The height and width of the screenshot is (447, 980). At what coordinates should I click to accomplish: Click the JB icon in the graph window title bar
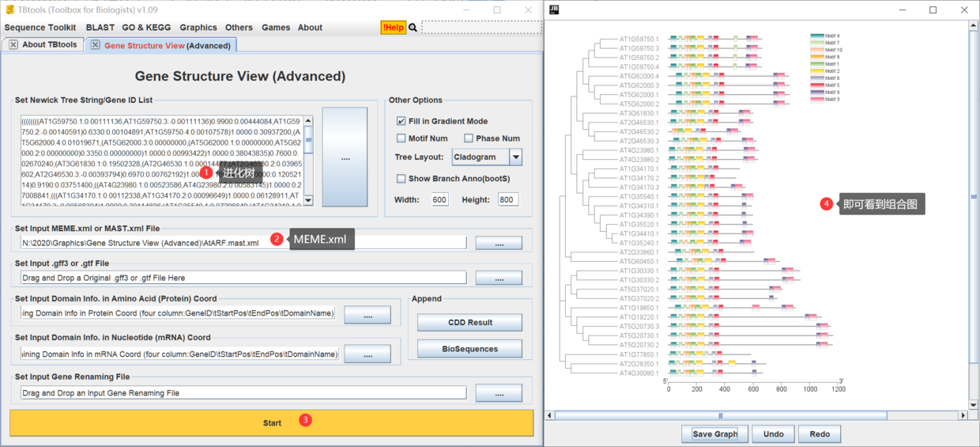pyautogui.click(x=553, y=10)
